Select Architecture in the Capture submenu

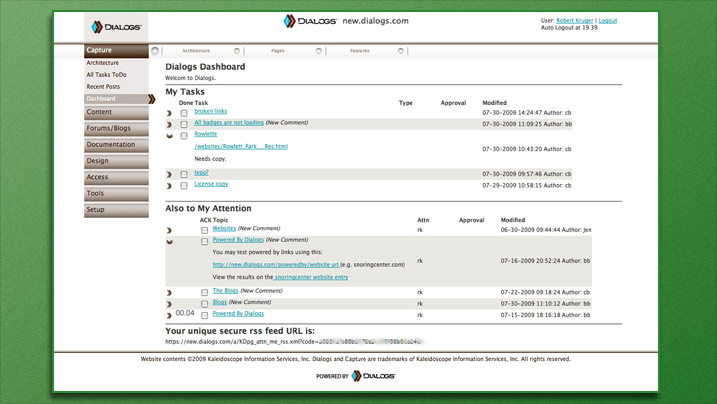click(x=102, y=63)
